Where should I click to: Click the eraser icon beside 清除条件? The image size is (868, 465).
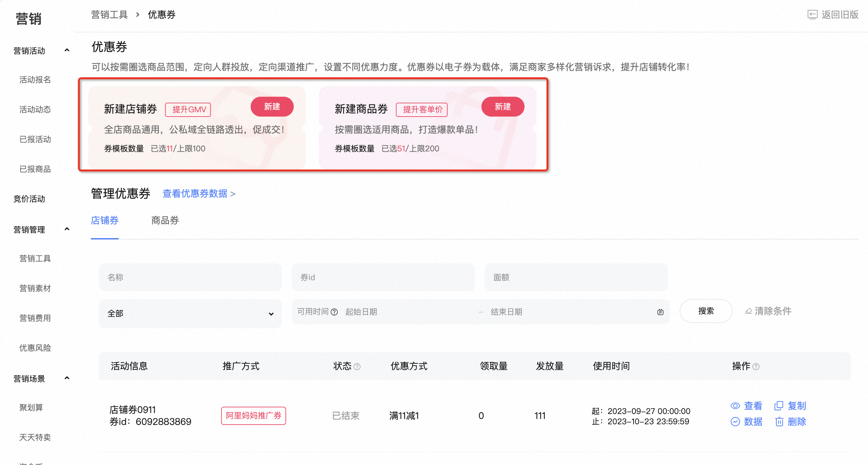(748, 311)
